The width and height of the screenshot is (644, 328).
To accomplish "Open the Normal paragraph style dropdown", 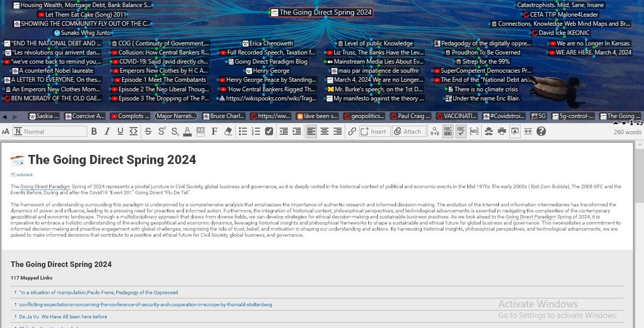I will 50,131.
